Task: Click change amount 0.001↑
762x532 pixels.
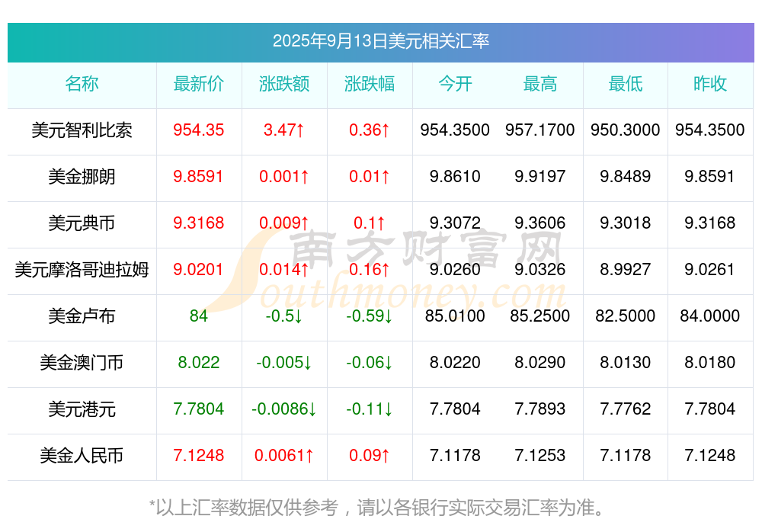Action: pos(284,177)
